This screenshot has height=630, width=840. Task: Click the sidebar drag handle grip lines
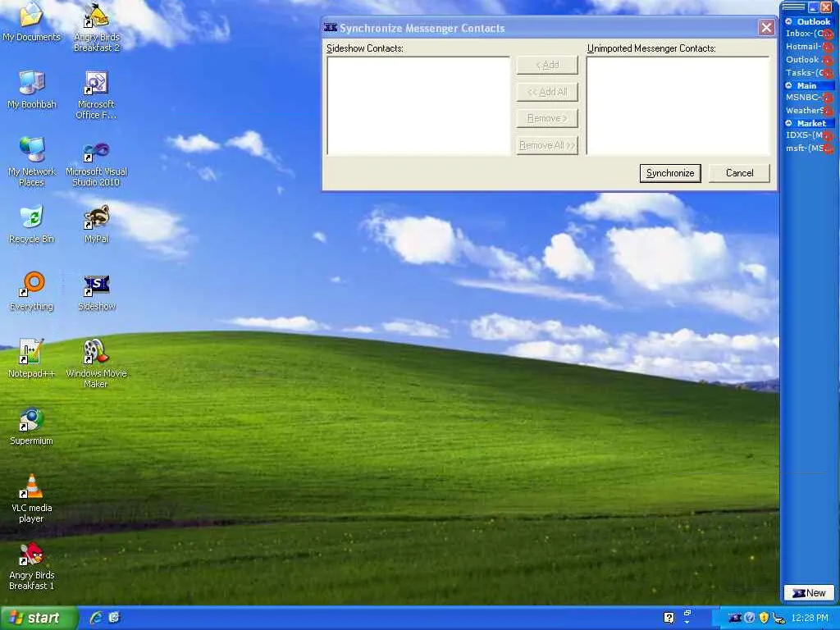click(x=794, y=7)
